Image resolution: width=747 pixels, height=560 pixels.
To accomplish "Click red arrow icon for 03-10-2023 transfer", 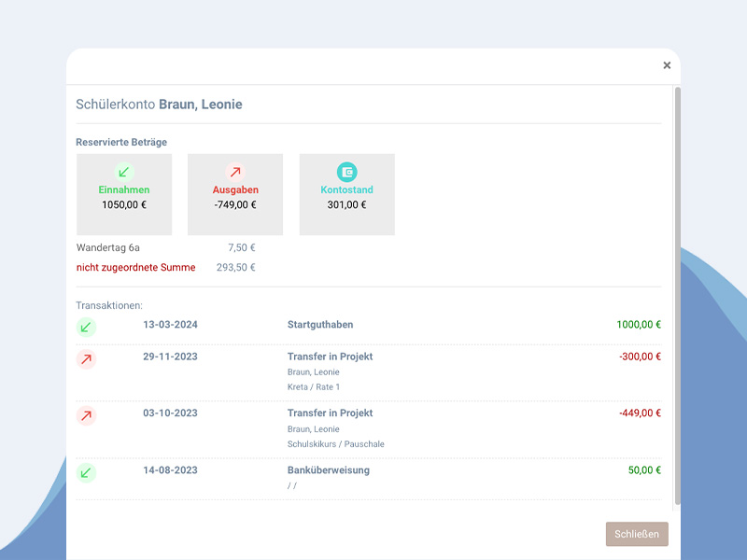I will pyautogui.click(x=86, y=415).
